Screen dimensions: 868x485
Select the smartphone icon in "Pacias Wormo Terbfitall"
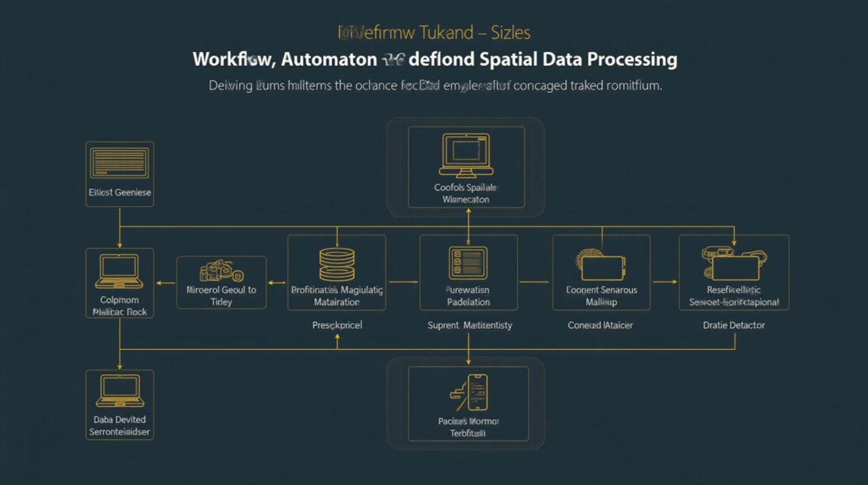point(476,393)
